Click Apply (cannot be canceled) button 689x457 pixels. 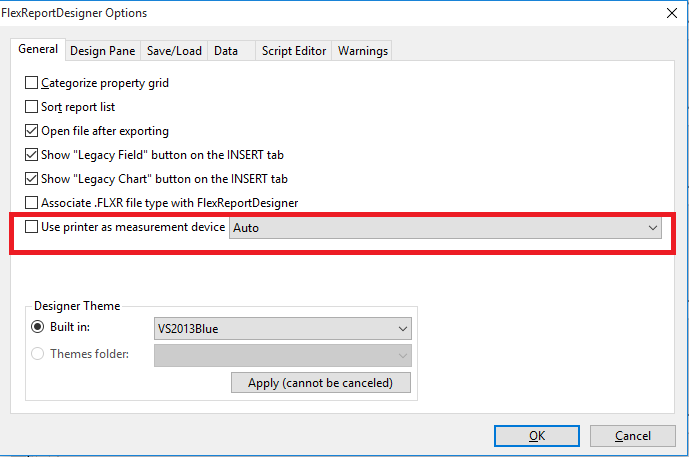click(x=321, y=383)
